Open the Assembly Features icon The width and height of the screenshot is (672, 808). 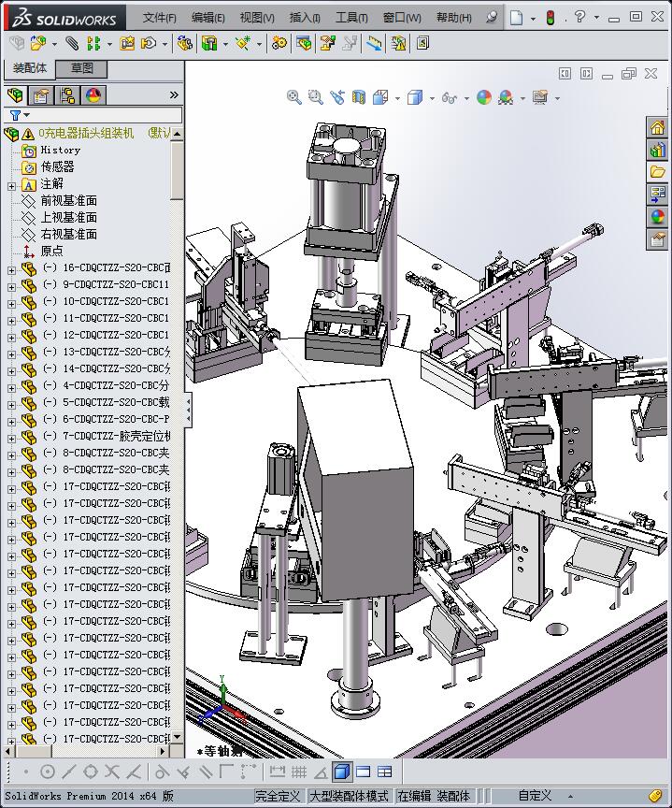point(209,43)
